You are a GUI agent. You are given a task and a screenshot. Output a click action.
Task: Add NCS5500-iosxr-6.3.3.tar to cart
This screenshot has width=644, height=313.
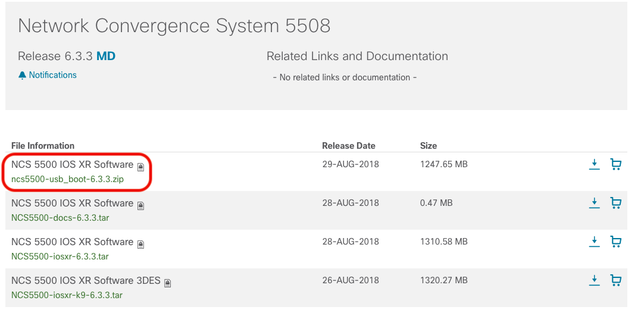click(x=615, y=242)
